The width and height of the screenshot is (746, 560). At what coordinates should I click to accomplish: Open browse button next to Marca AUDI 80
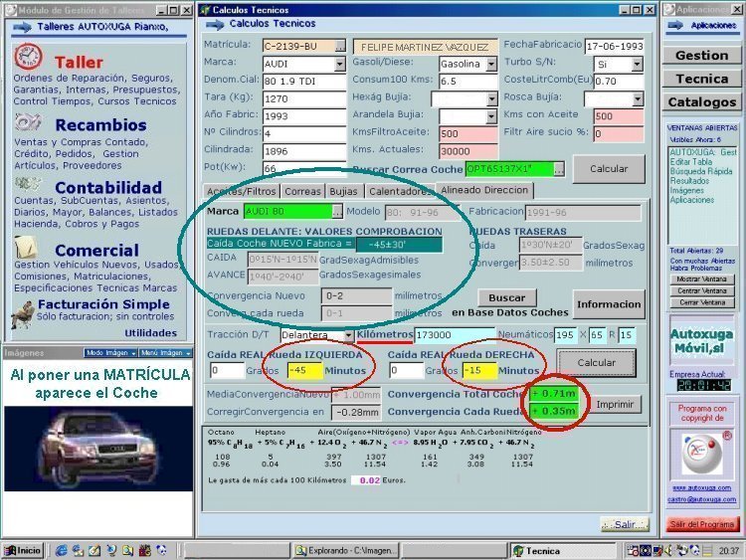pos(337,212)
